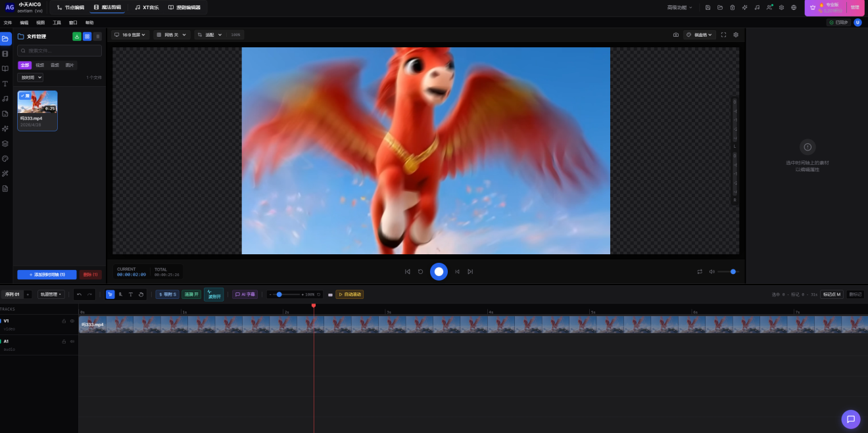Lock the V1 video track
Screen dimensions: 868x433
pos(64,321)
